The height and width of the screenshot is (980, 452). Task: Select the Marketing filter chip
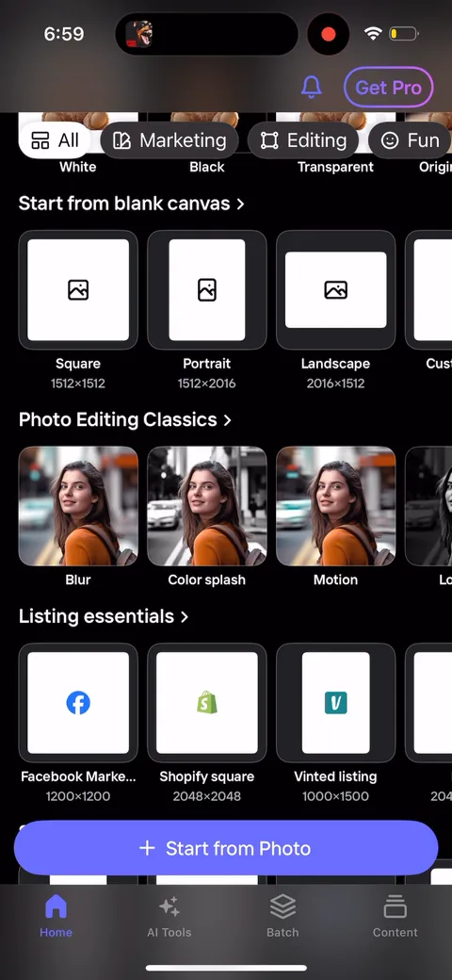point(169,140)
